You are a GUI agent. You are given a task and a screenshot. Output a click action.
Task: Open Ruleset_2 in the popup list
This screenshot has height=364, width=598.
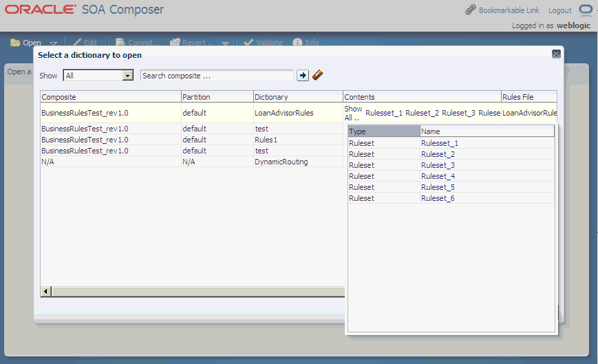pos(438,154)
